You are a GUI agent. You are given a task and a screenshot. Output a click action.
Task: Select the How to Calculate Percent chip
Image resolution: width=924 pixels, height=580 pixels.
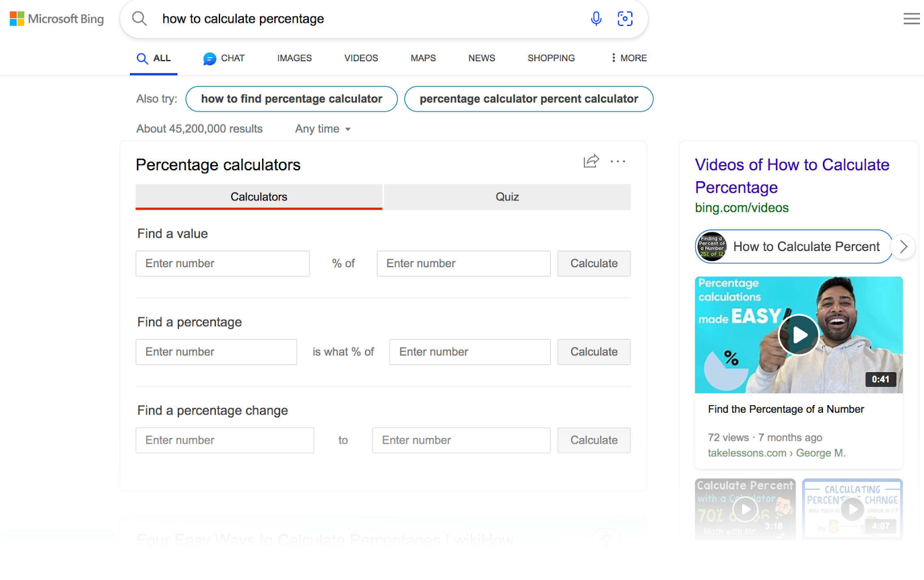click(793, 246)
